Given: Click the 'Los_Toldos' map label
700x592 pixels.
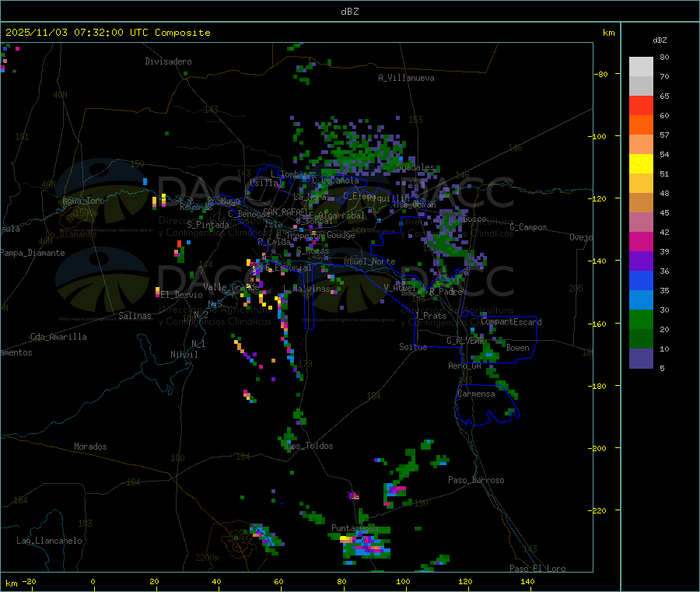Looking at the screenshot, I should coord(310,446).
